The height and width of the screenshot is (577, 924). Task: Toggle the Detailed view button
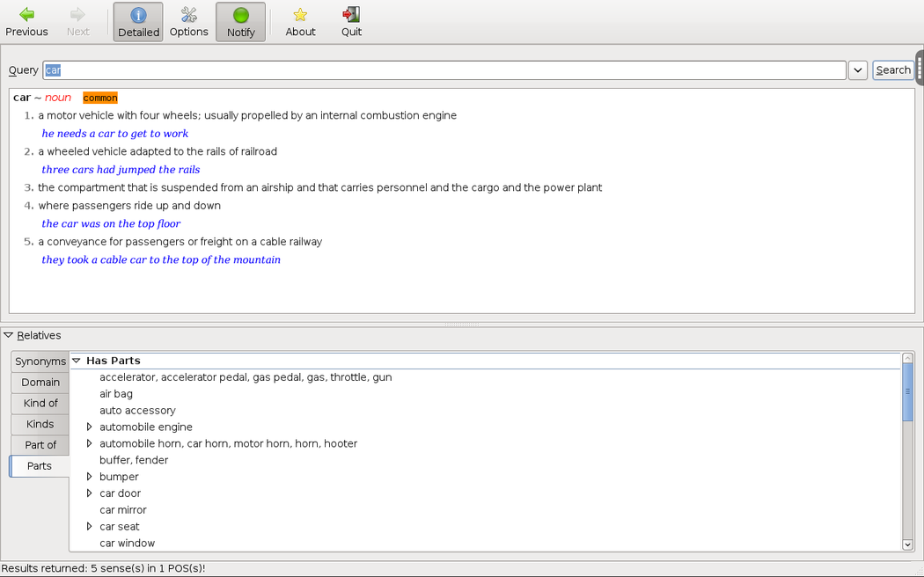click(x=138, y=22)
